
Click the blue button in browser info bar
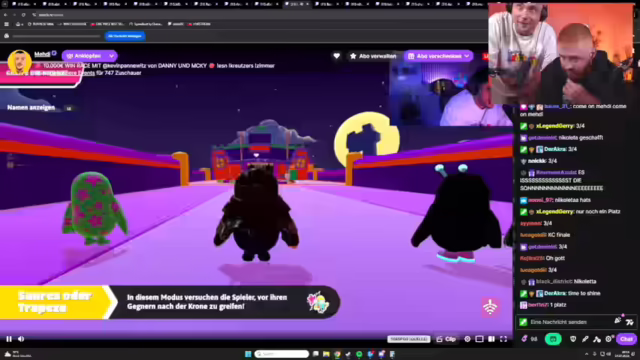tap(125, 36)
